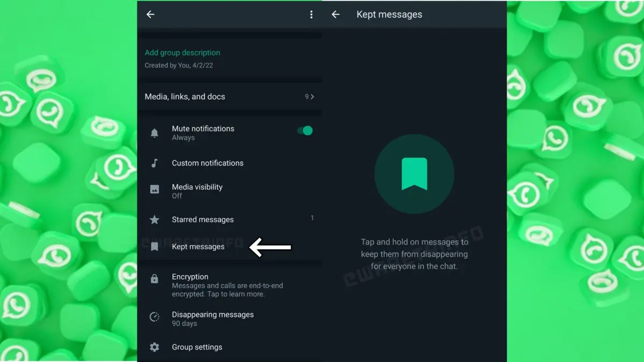Tap the star icon for Starred messages

[x=155, y=219]
